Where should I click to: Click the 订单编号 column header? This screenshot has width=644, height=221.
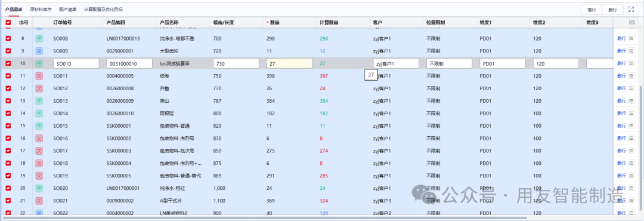[63, 23]
